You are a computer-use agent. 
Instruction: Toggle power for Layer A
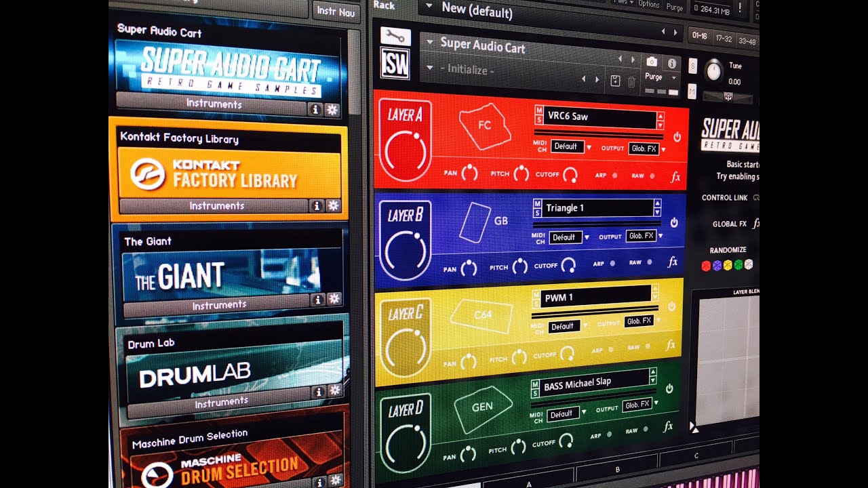click(x=677, y=137)
